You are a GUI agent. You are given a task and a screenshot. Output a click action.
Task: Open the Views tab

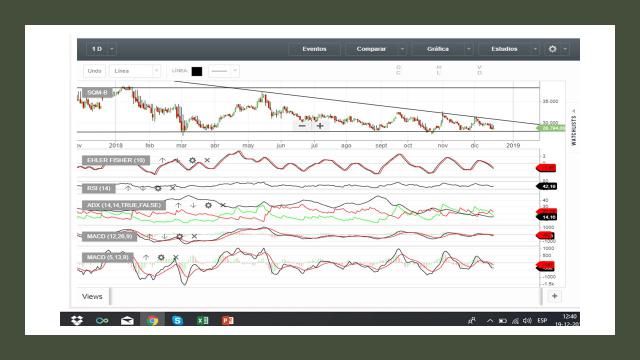[x=92, y=297]
